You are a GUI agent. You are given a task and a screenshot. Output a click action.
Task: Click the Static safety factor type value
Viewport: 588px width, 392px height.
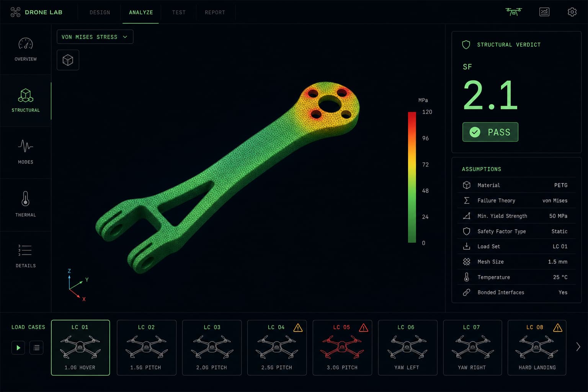click(x=559, y=231)
